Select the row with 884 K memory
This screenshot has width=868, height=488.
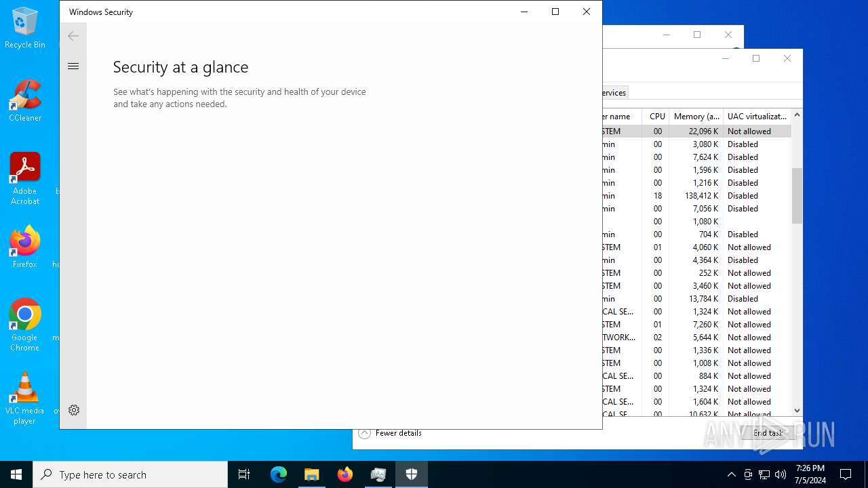(x=696, y=376)
